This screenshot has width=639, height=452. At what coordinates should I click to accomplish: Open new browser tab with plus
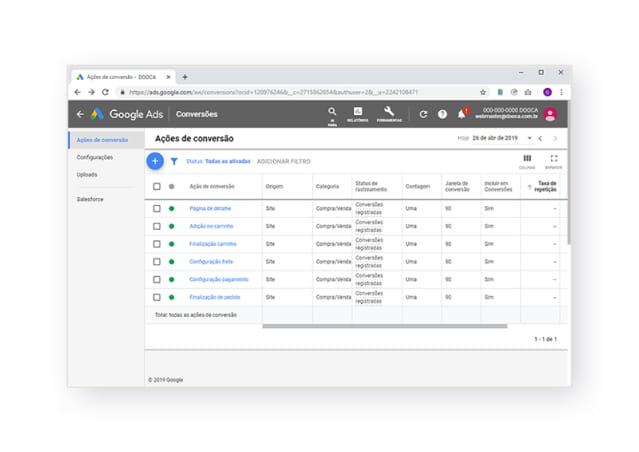[x=185, y=77]
